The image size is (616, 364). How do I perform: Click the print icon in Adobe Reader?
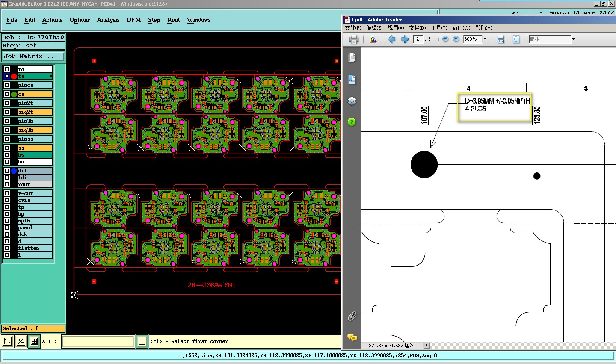[354, 39]
